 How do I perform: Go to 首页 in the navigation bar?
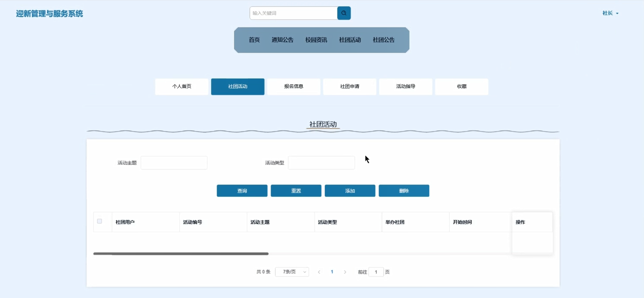(254, 40)
